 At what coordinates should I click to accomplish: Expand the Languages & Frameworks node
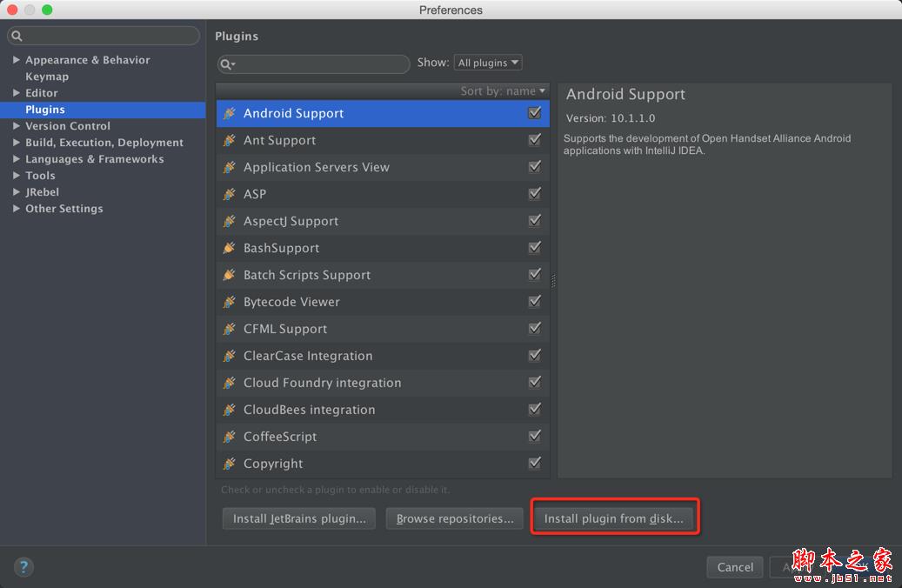(x=17, y=159)
